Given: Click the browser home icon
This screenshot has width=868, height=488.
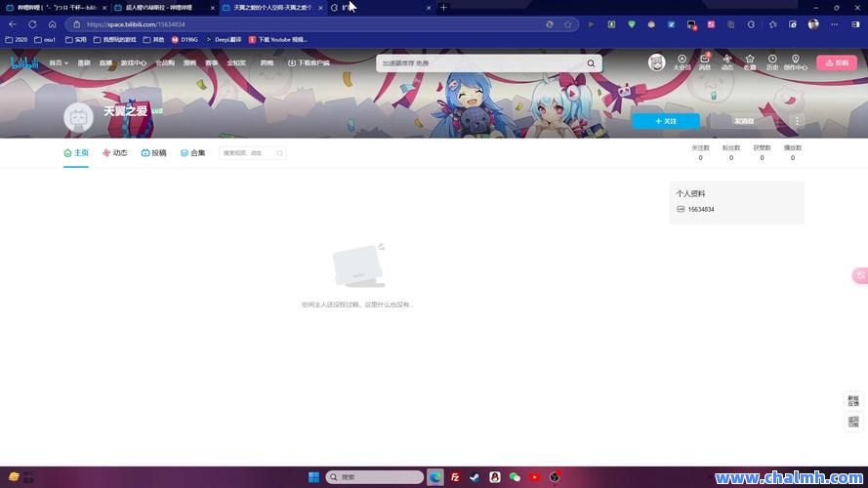Looking at the screenshot, I should pyautogui.click(x=52, y=24).
